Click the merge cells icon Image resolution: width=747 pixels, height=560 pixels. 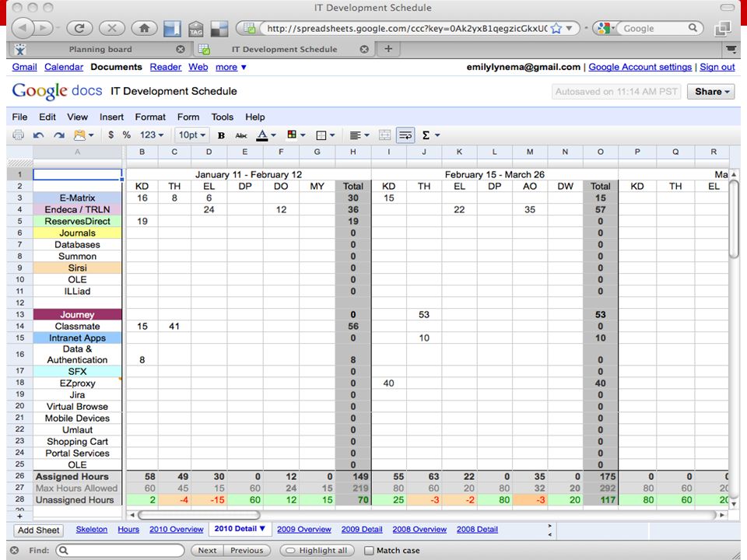point(384,135)
